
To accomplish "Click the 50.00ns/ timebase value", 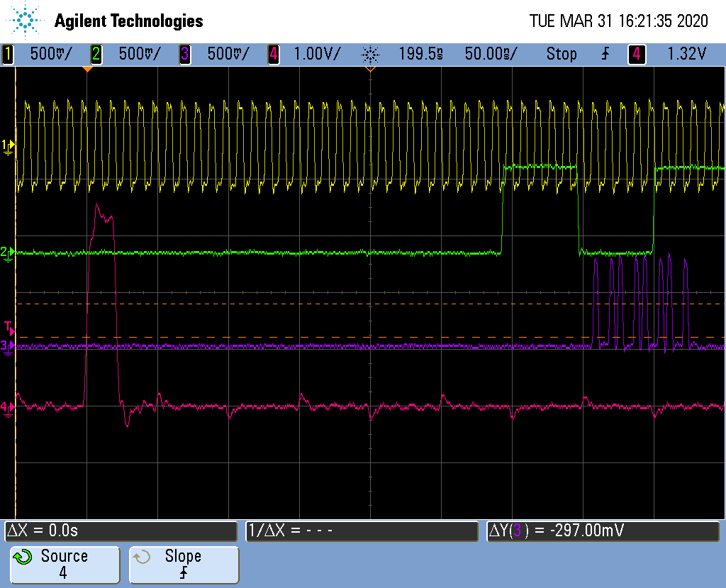I will (x=491, y=54).
